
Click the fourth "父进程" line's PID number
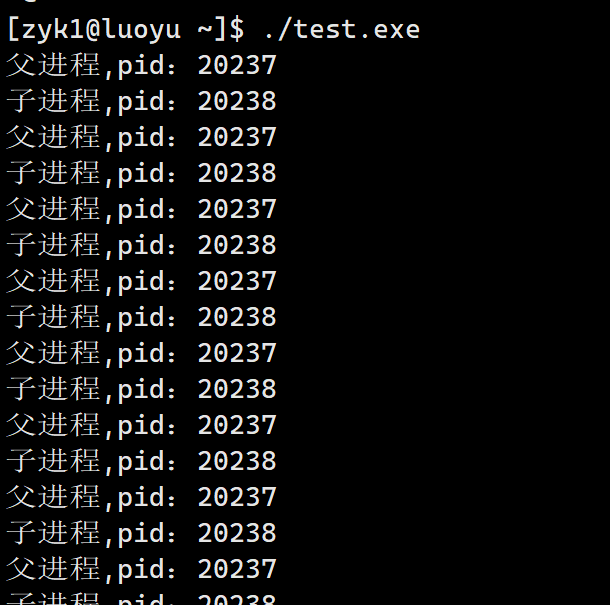tap(237, 281)
